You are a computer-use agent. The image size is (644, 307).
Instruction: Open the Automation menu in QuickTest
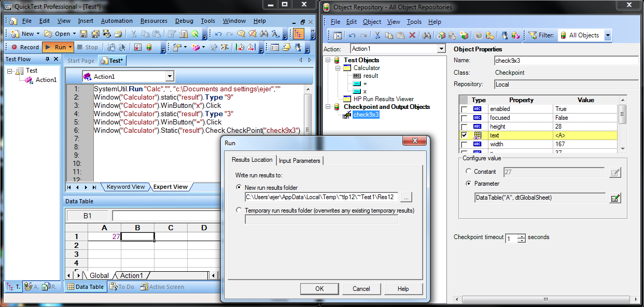pos(117,21)
